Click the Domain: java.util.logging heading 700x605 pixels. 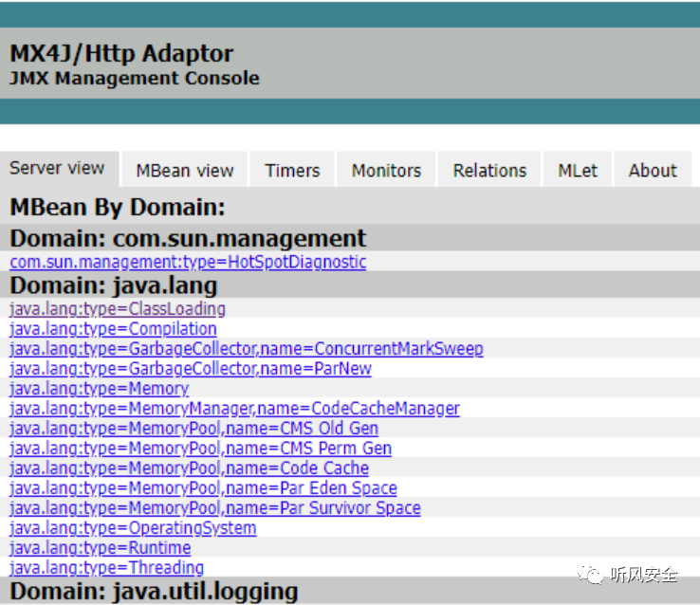(x=154, y=591)
